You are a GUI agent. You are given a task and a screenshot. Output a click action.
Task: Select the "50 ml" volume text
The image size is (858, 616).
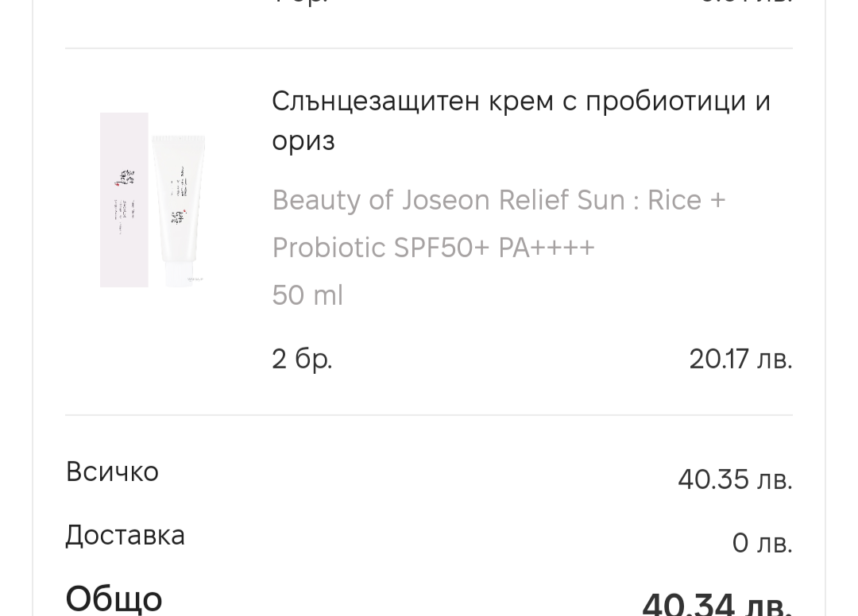click(x=307, y=295)
